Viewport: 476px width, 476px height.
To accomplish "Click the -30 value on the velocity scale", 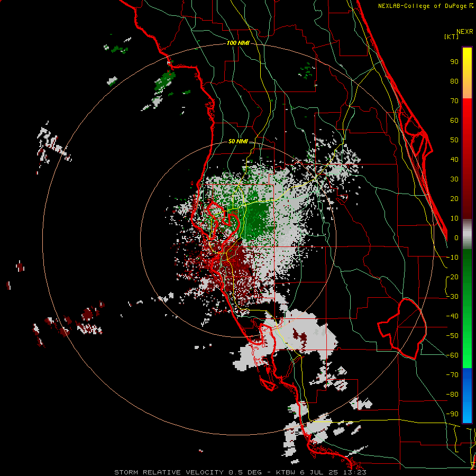I will pyautogui.click(x=452, y=297).
